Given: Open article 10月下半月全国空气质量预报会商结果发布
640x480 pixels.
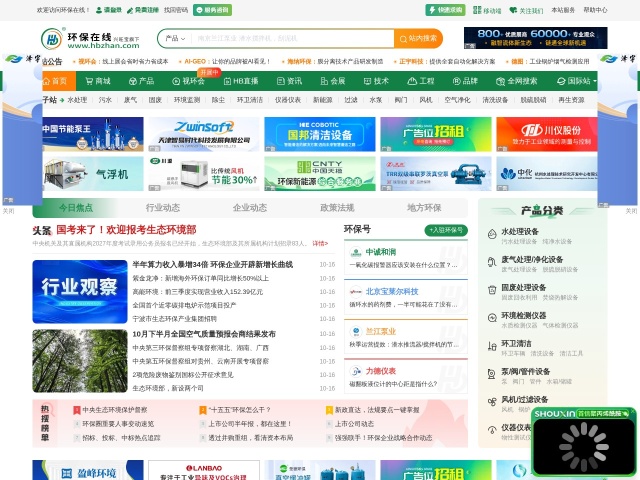Looking at the screenshot, I should [x=204, y=334].
